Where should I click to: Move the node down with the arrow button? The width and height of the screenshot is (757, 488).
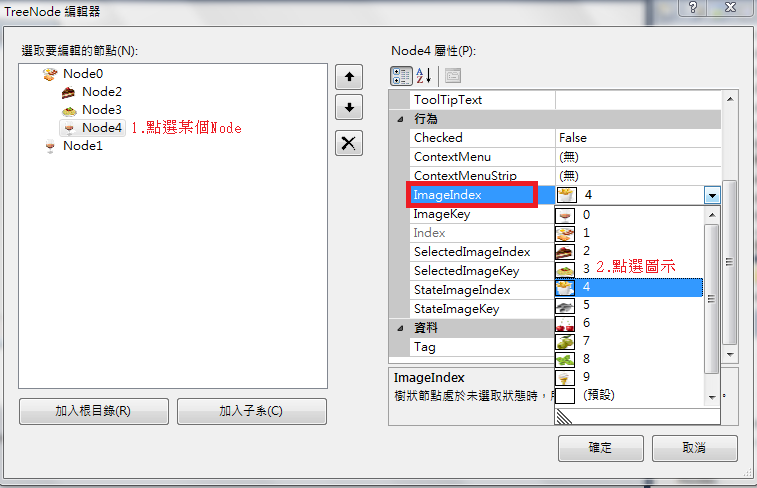pyautogui.click(x=349, y=107)
